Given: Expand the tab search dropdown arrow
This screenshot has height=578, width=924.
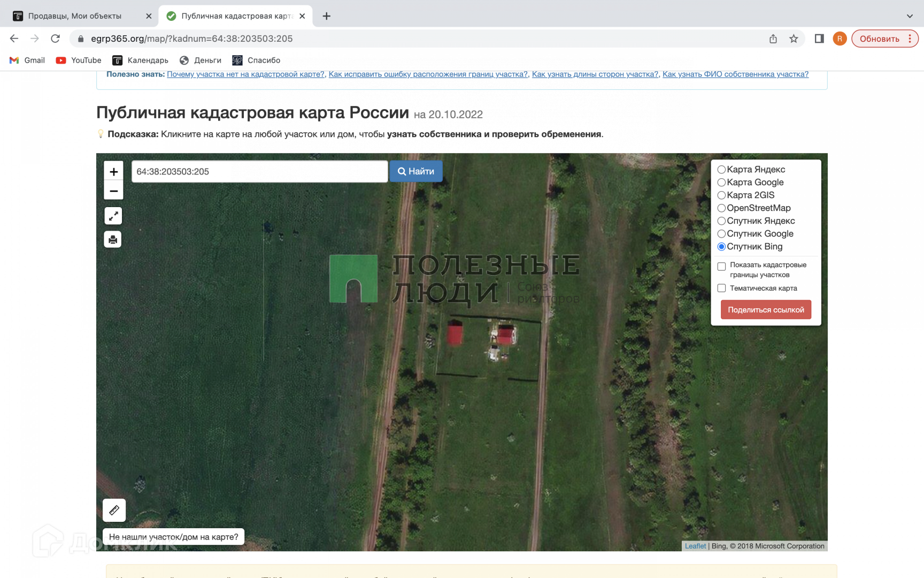Looking at the screenshot, I should (x=910, y=16).
